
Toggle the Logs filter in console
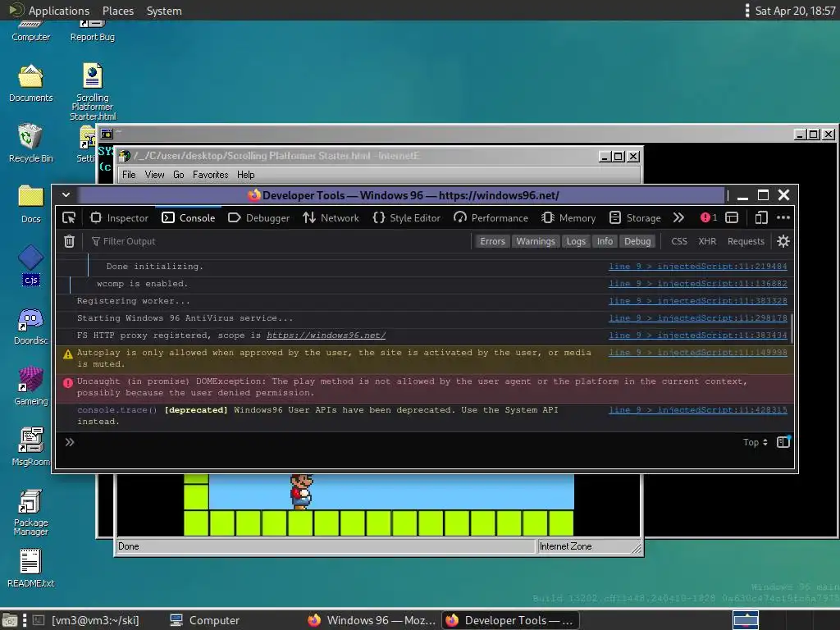(x=576, y=241)
